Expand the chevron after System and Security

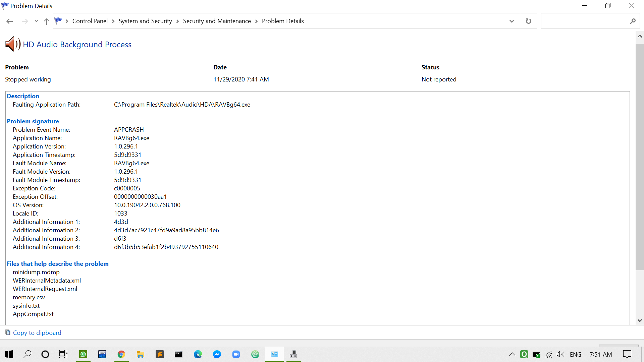point(178,21)
